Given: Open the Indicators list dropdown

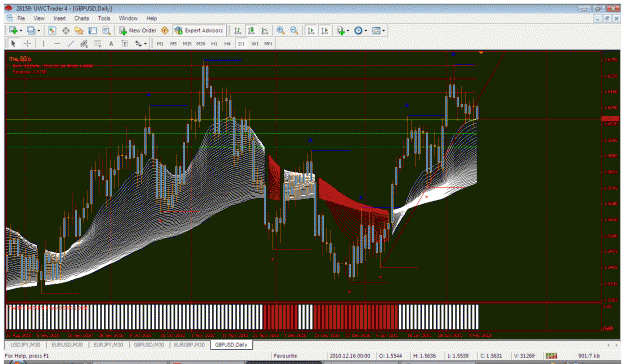Looking at the screenshot, I should click(342, 31).
